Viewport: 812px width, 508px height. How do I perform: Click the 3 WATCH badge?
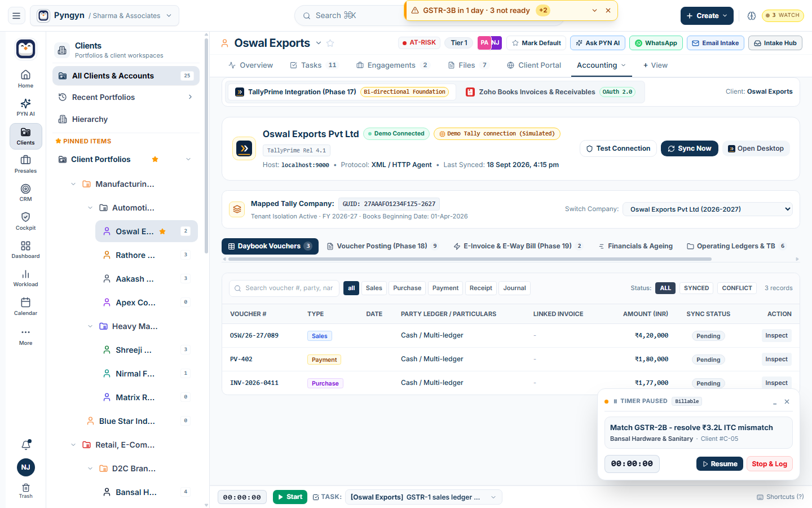[783, 15]
